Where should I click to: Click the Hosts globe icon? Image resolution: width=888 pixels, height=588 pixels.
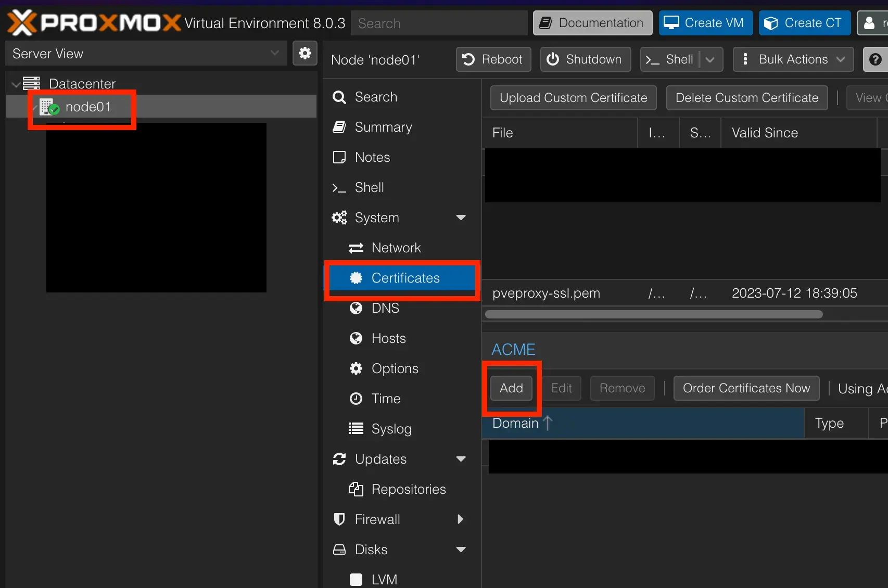click(x=356, y=338)
